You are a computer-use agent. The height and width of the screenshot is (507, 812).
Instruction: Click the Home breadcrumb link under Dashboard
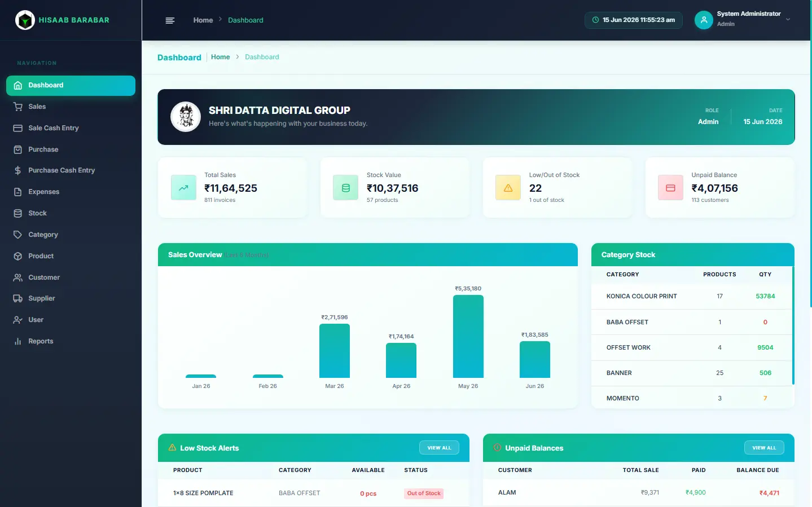220,57
